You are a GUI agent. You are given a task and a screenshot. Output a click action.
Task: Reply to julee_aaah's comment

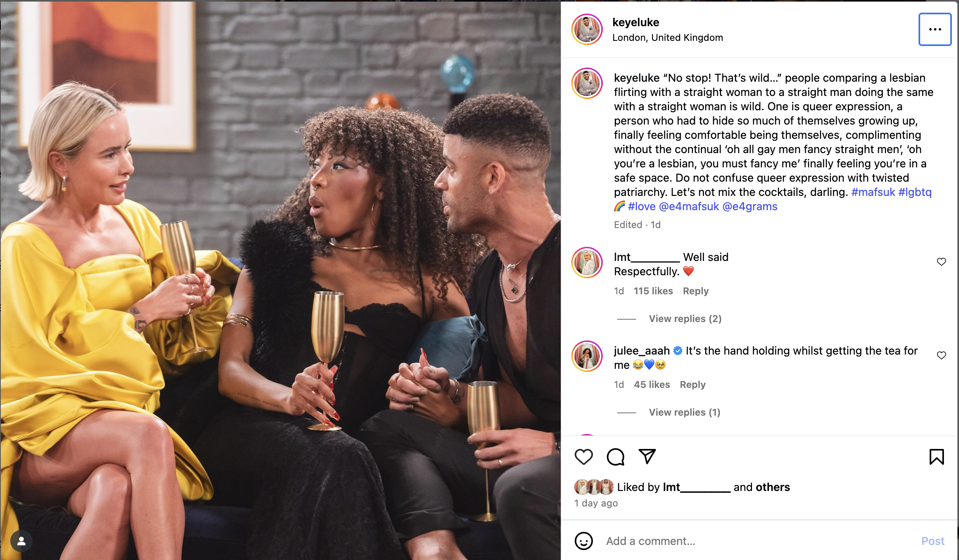tap(692, 385)
